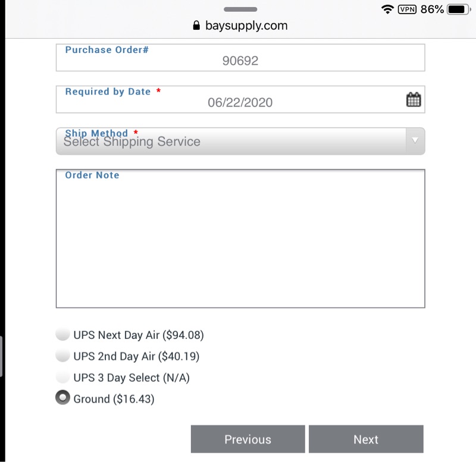The height and width of the screenshot is (462, 476).
Task: Choose UPS 2nd Day Air radio button
Action: click(x=62, y=356)
